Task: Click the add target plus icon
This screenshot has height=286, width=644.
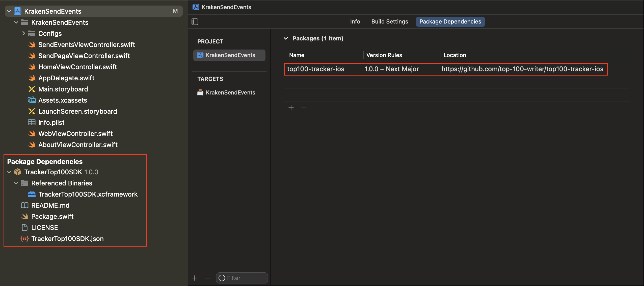Action: coord(195,278)
